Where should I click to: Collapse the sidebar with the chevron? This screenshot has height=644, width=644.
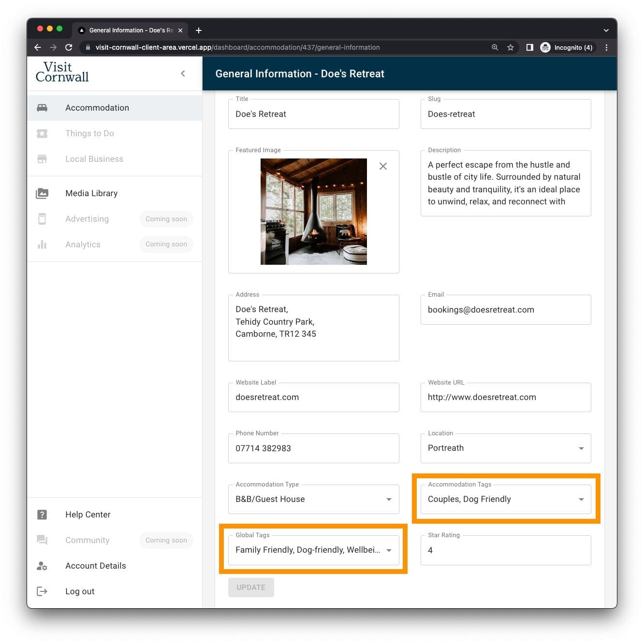click(183, 73)
